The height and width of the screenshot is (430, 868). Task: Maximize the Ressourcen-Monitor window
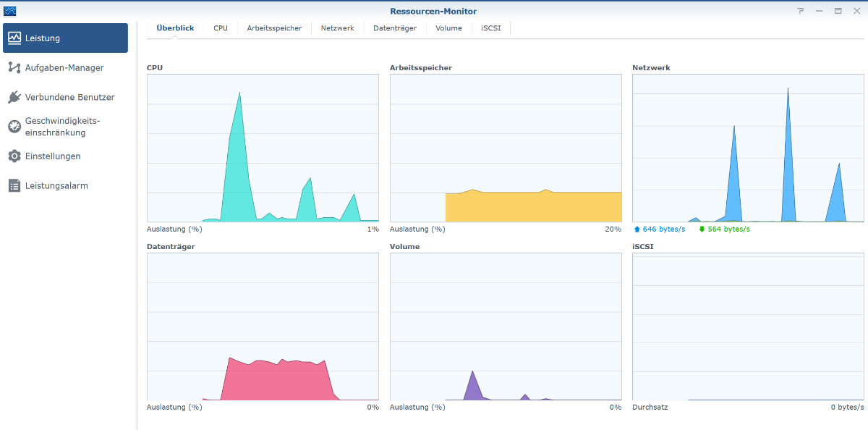tap(838, 11)
